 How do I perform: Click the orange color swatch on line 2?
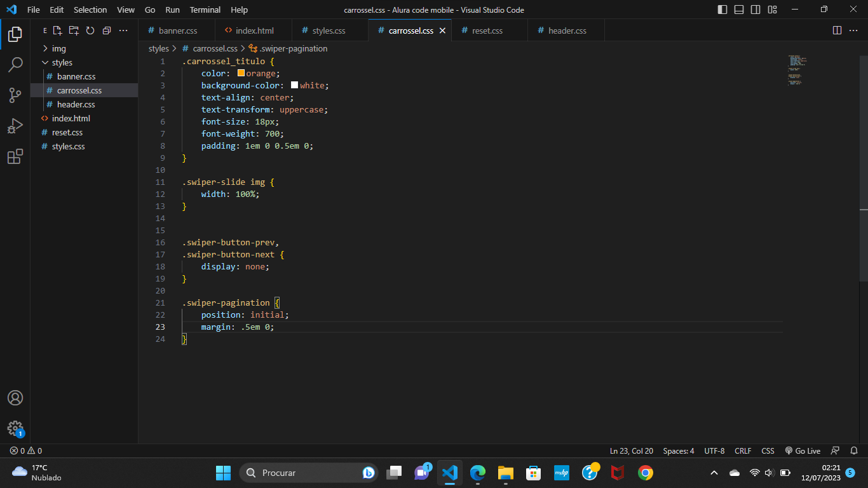241,73
